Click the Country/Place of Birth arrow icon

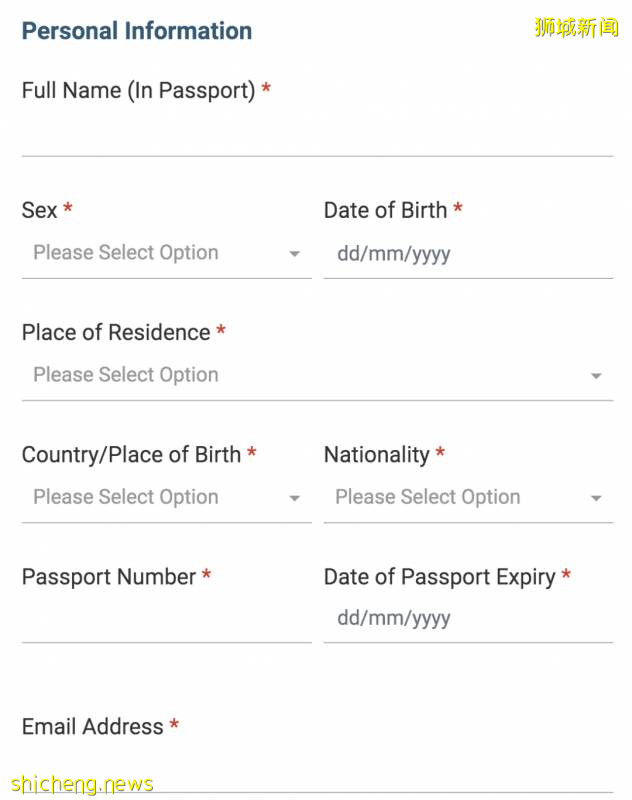click(x=294, y=498)
